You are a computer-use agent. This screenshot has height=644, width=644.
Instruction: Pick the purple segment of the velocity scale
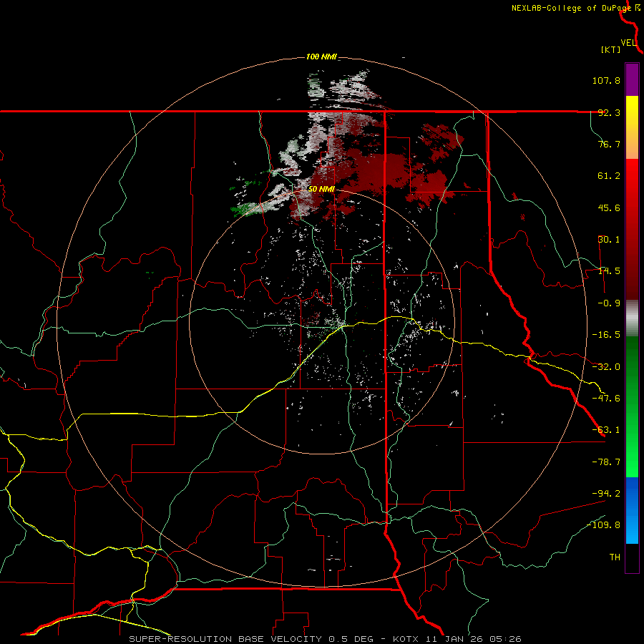pos(632,80)
